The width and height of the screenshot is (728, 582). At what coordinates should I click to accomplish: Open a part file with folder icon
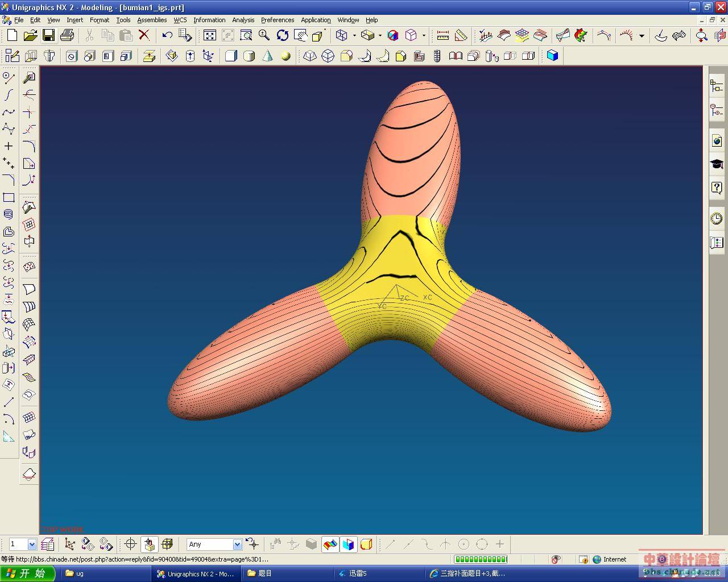pos(30,35)
